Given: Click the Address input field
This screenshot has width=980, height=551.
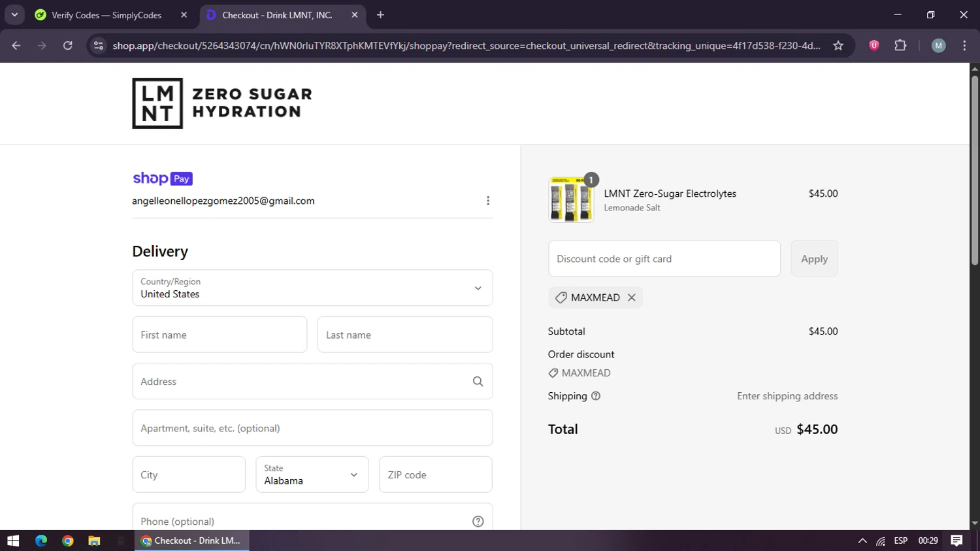Looking at the screenshot, I should tap(312, 382).
